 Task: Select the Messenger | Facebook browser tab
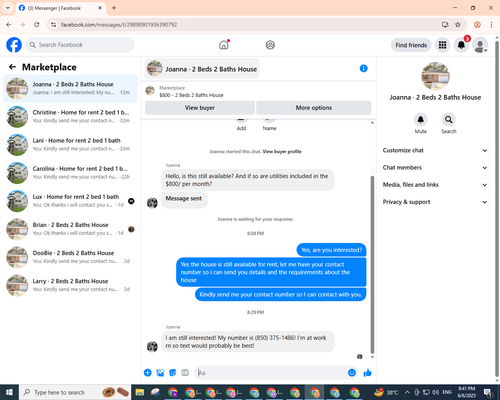coord(60,8)
